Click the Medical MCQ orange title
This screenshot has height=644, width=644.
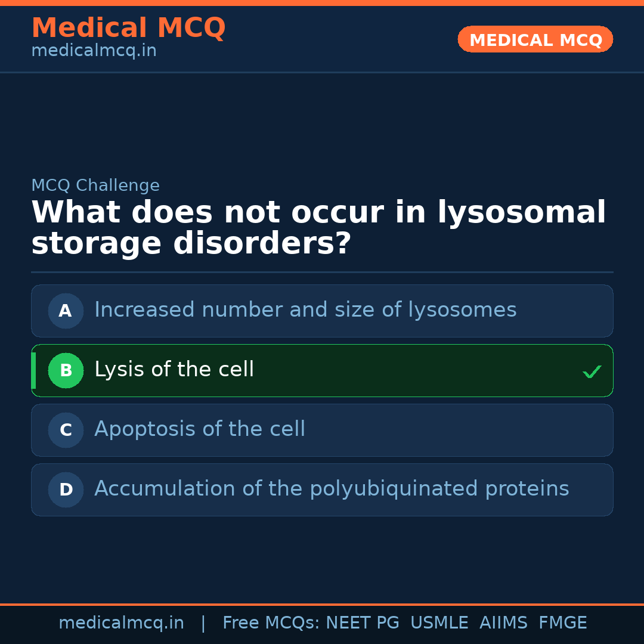click(x=128, y=28)
